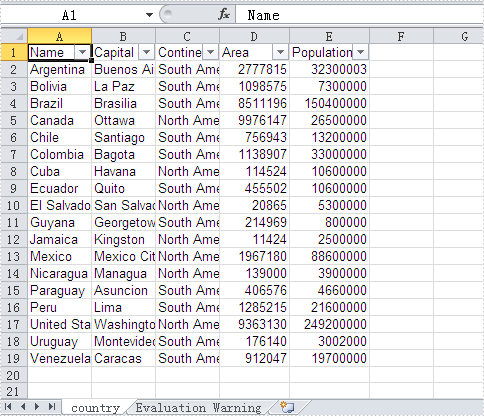Select the Quito capital cell
484x416 pixels.
click(x=123, y=188)
